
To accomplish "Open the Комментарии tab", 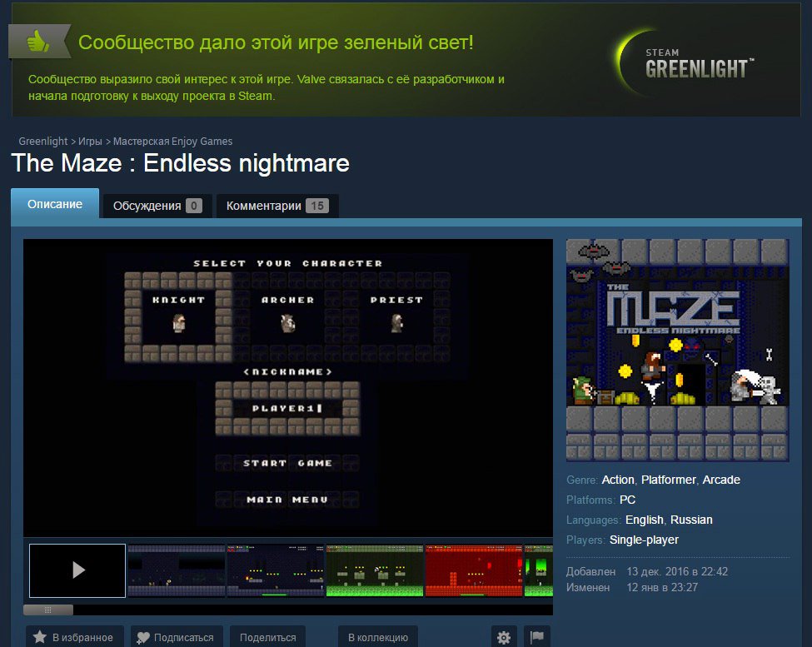I will pos(277,206).
